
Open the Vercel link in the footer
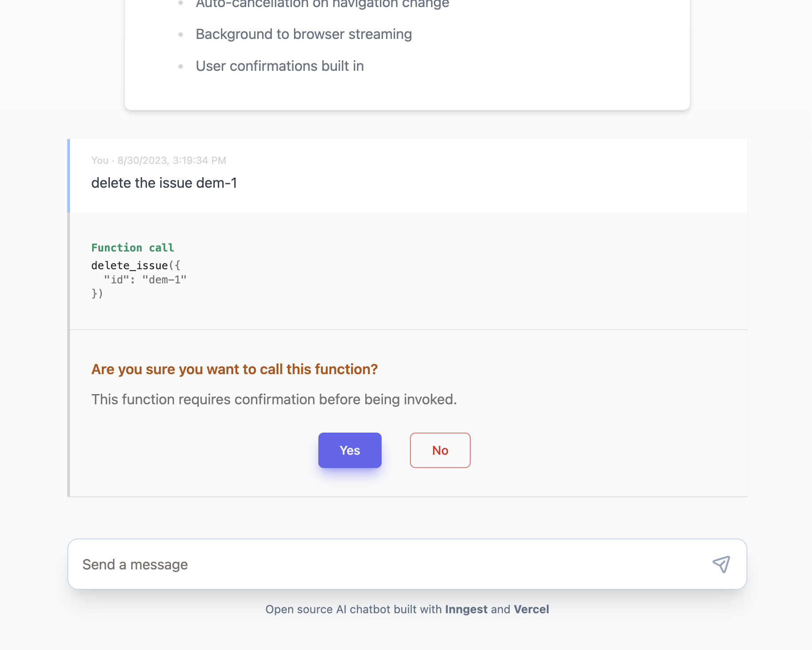pyautogui.click(x=531, y=609)
